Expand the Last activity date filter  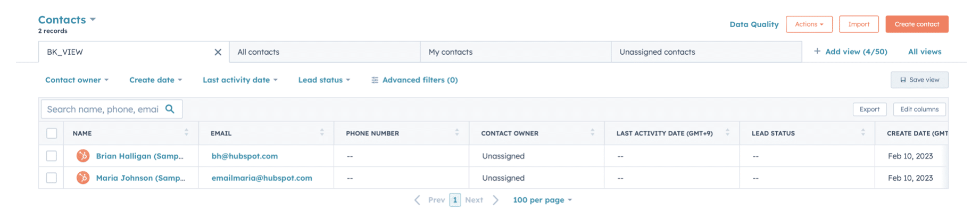tap(240, 80)
